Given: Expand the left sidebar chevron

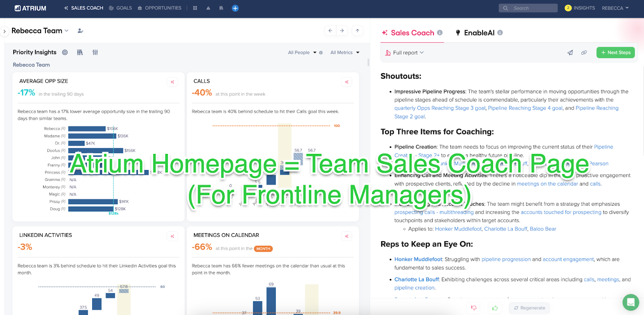Looking at the screenshot, I should [4, 31].
